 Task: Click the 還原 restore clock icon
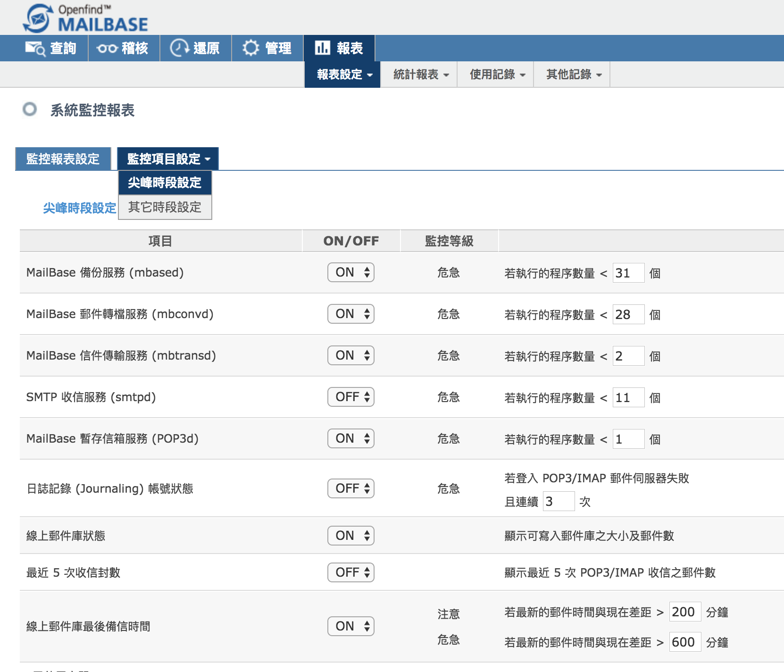(179, 48)
